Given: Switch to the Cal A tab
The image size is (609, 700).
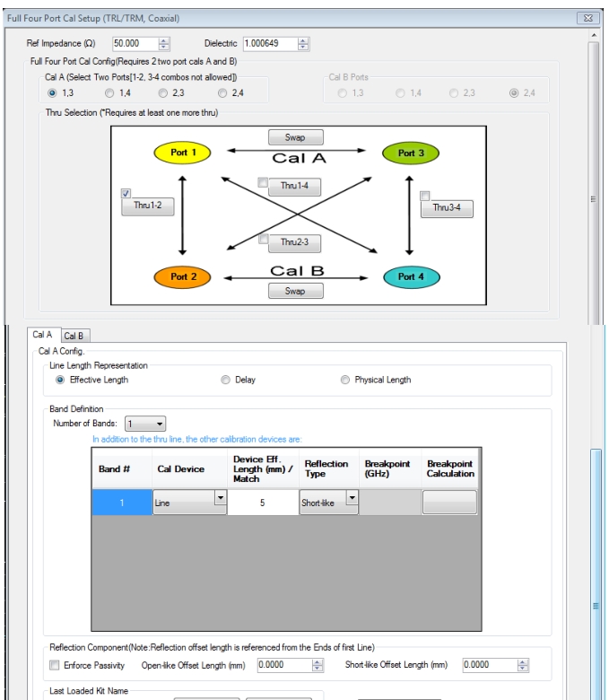Looking at the screenshot, I should pyautogui.click(x=43, y=335).
